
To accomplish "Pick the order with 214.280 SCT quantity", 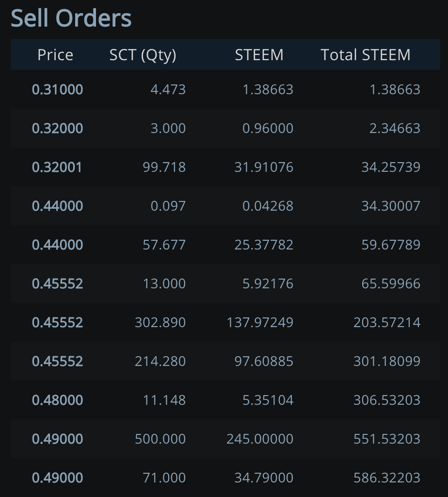I will (x=160, y=361).
